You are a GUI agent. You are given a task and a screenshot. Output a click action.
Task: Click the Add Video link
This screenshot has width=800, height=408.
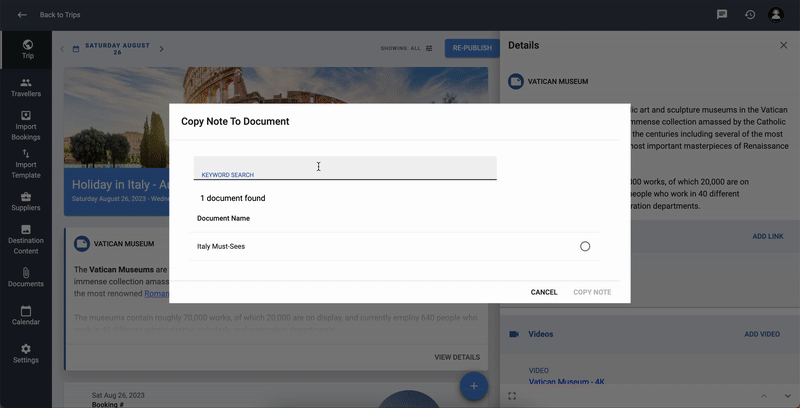pyautogui.click(x=762, y=334)
